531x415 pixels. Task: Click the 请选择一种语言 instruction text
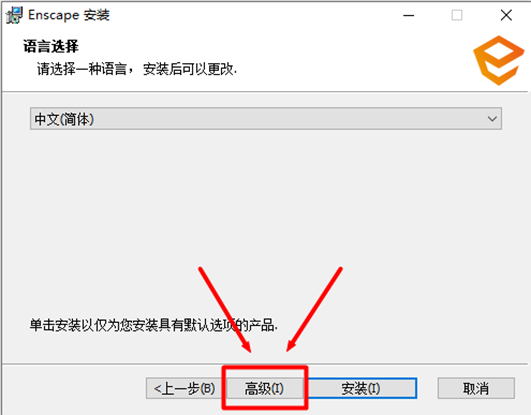81,69
